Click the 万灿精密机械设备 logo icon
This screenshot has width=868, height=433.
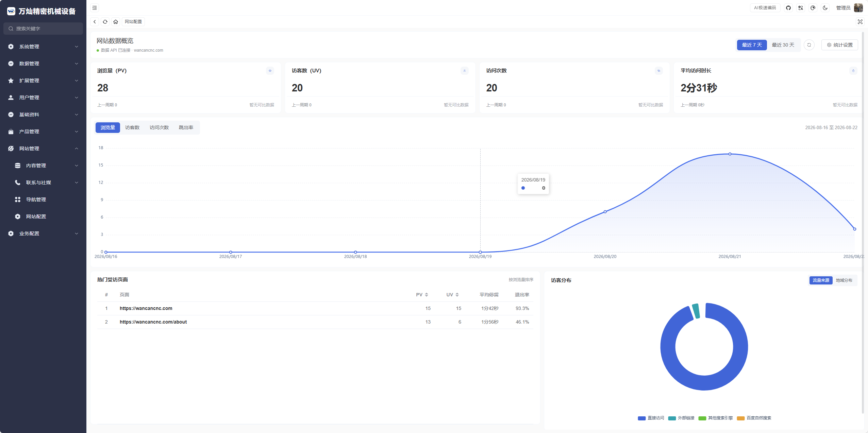pos(11,11)
